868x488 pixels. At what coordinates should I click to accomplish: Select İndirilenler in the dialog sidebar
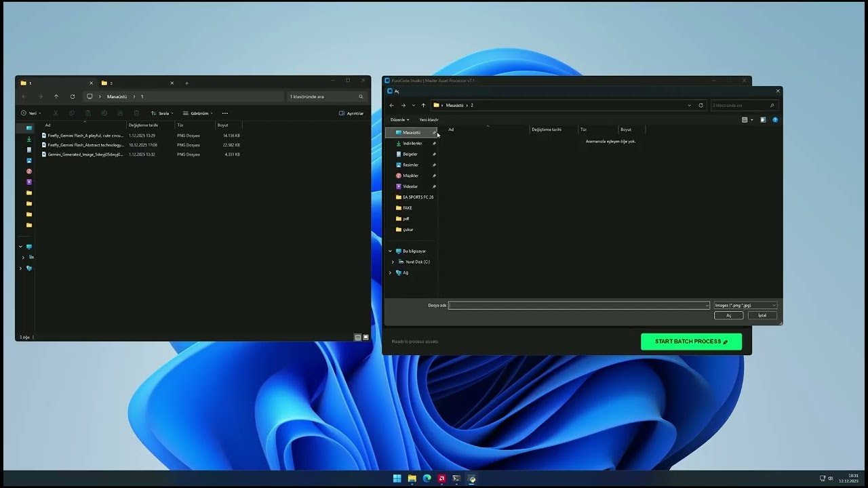click(x=411, y=143)
